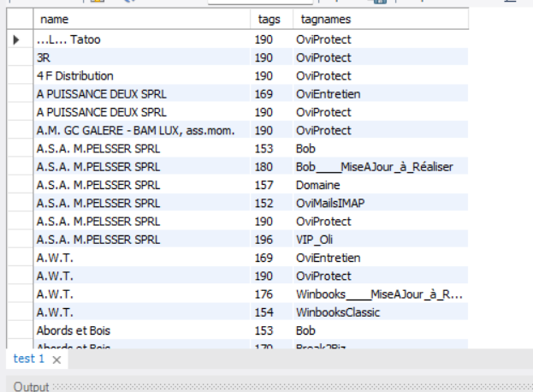Click OviProtect in the A.S.A. M.PELSSER SPRL row

point(381,222)
